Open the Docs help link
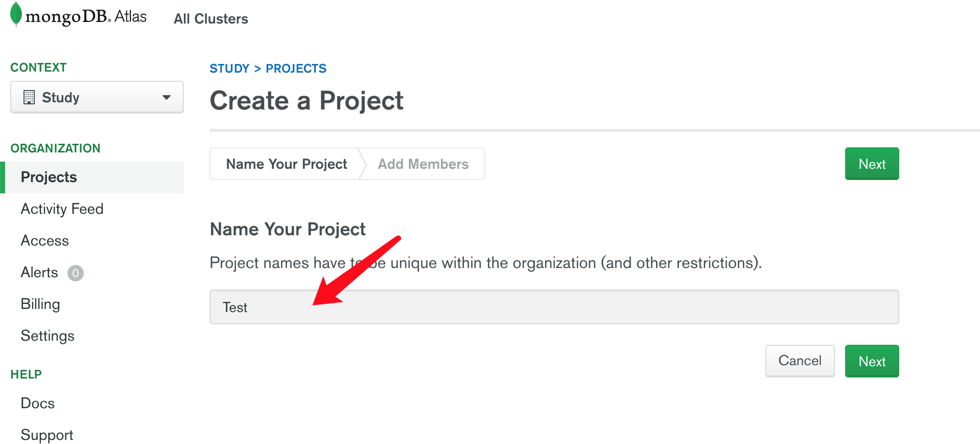Viewport: 980px width, 444px height. click(38, 403)
